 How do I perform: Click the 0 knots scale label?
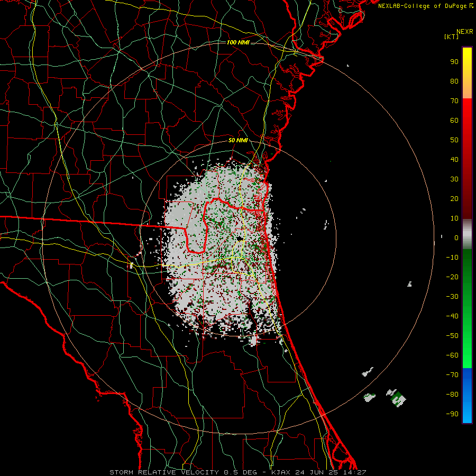pyautogui.click(x=456, y=237)
